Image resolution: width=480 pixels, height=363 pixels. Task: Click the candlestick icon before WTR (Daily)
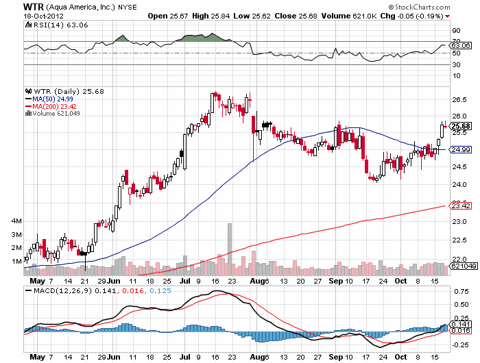(x=29, y=91)
